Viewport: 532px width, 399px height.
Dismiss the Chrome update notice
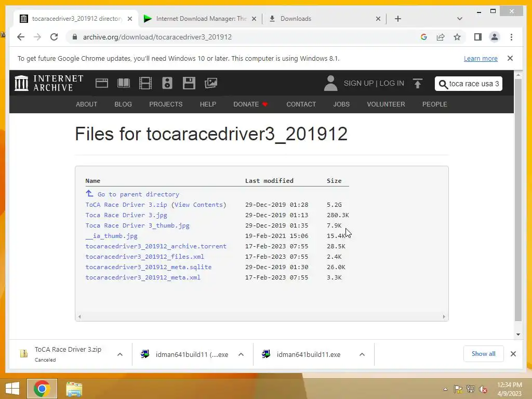[510, 58]
